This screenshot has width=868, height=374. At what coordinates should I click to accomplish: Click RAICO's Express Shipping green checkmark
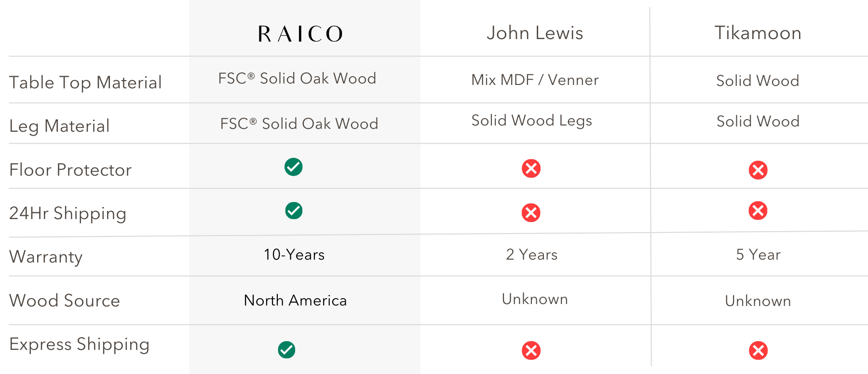pos(286,350)
